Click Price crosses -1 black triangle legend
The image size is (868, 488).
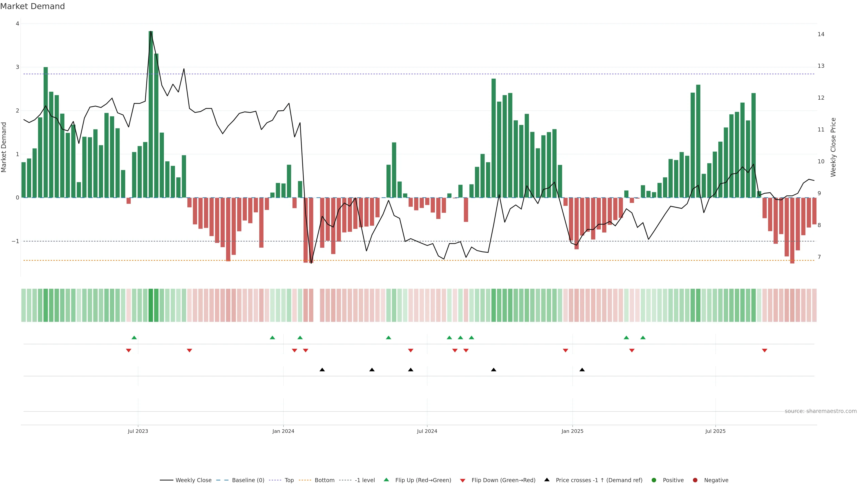tap(547, 480)
